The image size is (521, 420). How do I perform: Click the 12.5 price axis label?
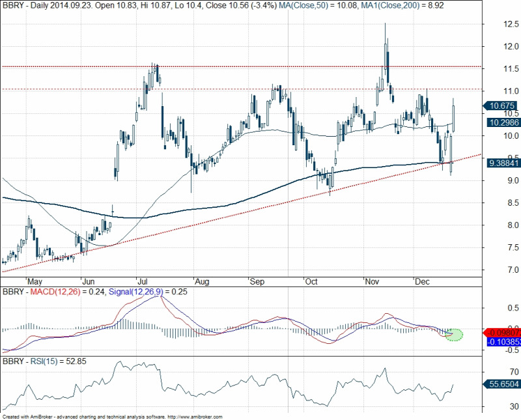tap(511, 24)
